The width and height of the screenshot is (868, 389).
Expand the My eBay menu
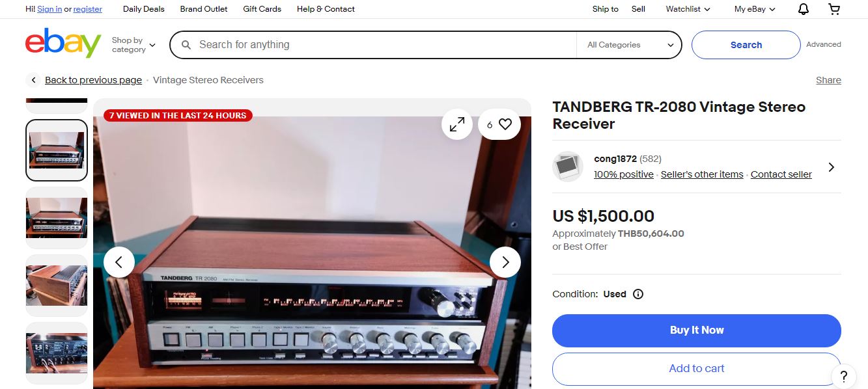pos(755,9)
